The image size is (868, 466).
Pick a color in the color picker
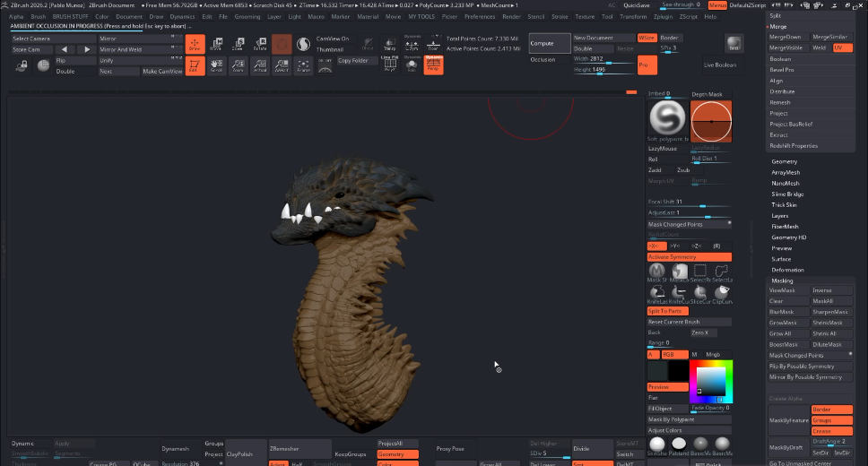tap(711, 381)
